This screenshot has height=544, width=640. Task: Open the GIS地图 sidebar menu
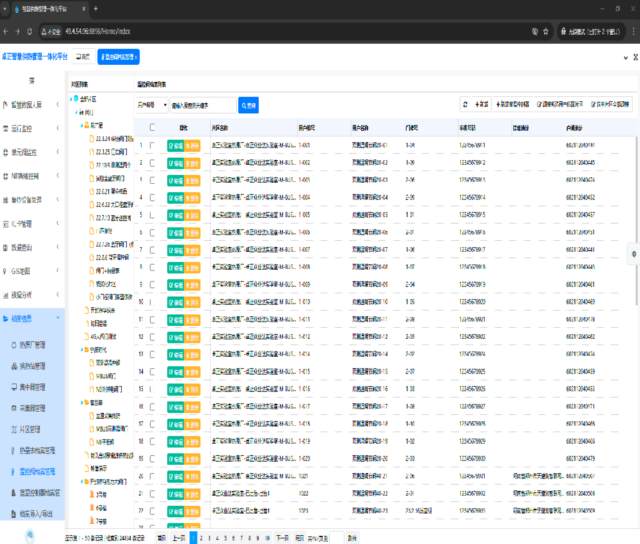pyautogui.click(x=32, y=271)
